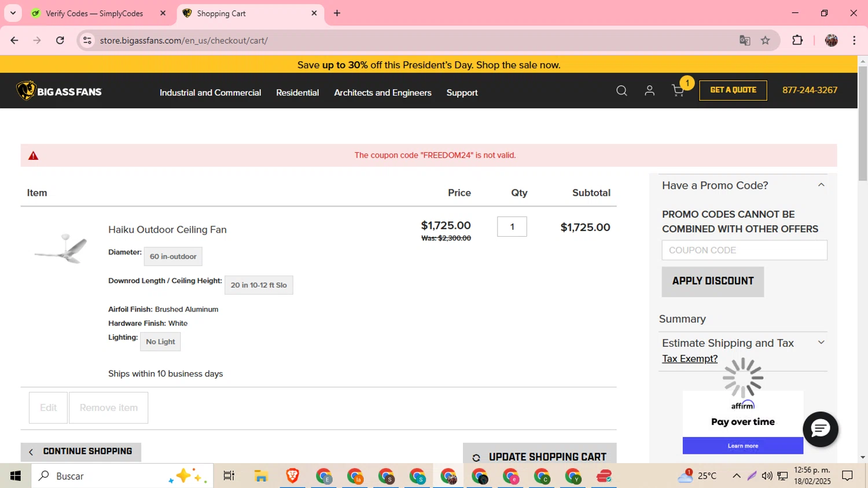868x488 pixels.
Task: Click the Big Ass Fans logo
Action: pyautogui.click(x=59, y=91)
